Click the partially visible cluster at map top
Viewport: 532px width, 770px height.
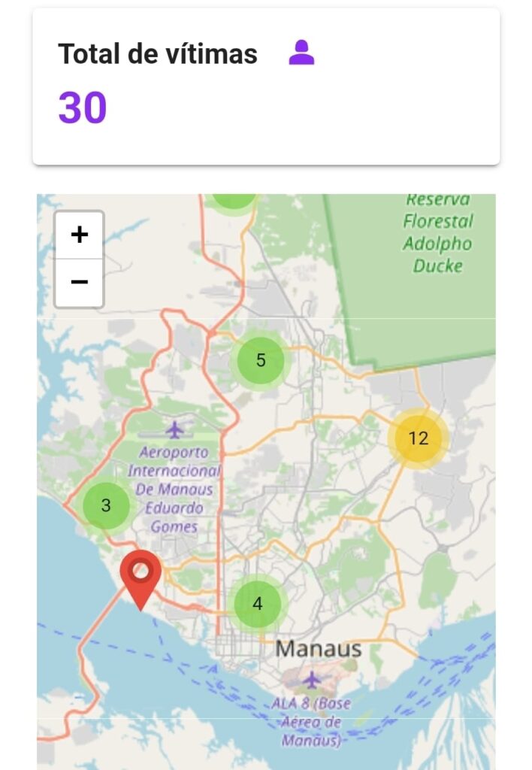234,201
